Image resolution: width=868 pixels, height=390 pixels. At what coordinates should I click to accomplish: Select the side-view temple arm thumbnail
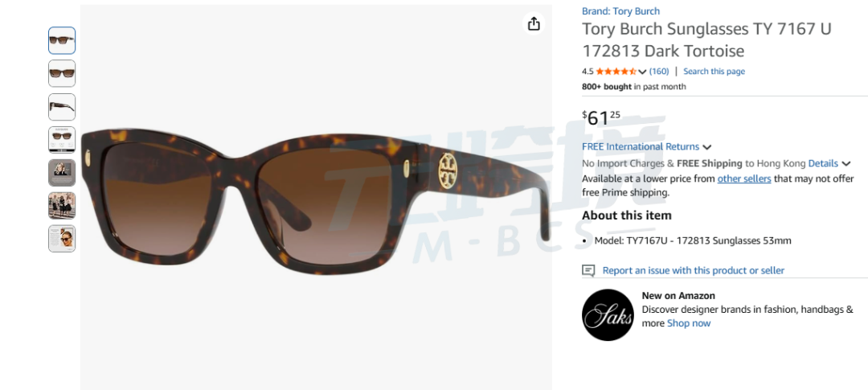coord(62,107)
